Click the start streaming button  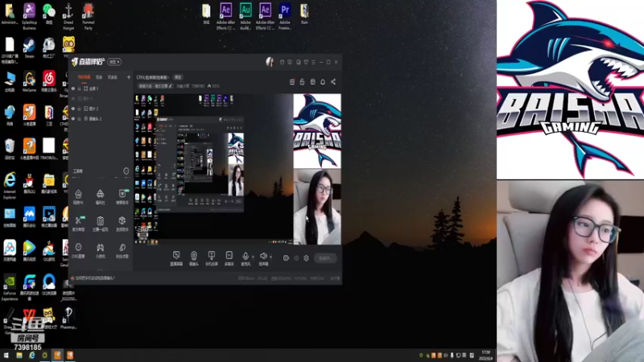click(326, 258)
